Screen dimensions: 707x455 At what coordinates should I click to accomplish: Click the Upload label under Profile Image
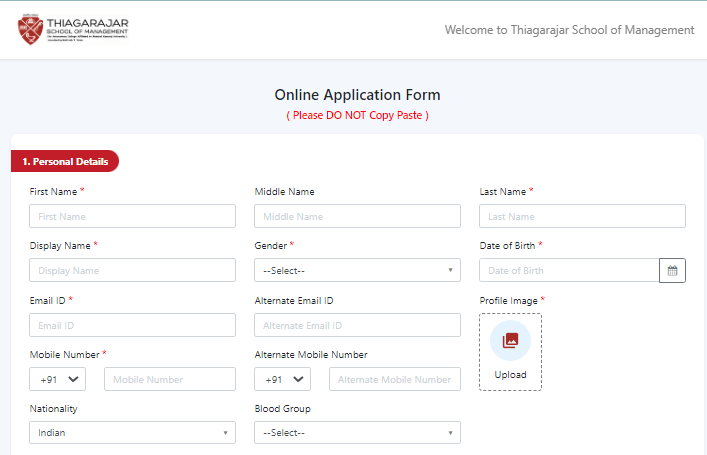510,375
